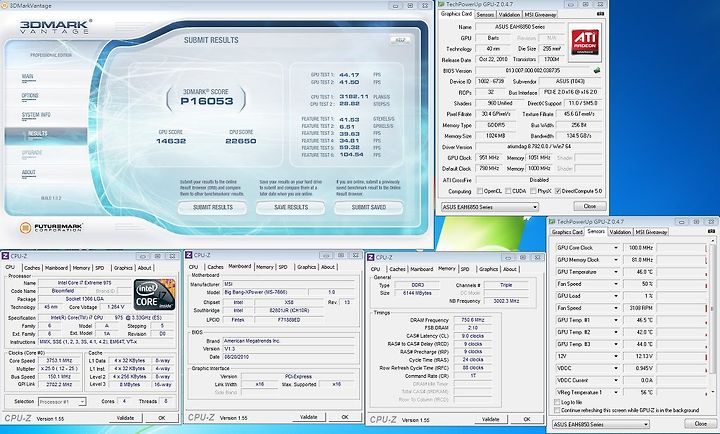Toggle the PhysX checkbox in GPU-Z

click(533, 191)
